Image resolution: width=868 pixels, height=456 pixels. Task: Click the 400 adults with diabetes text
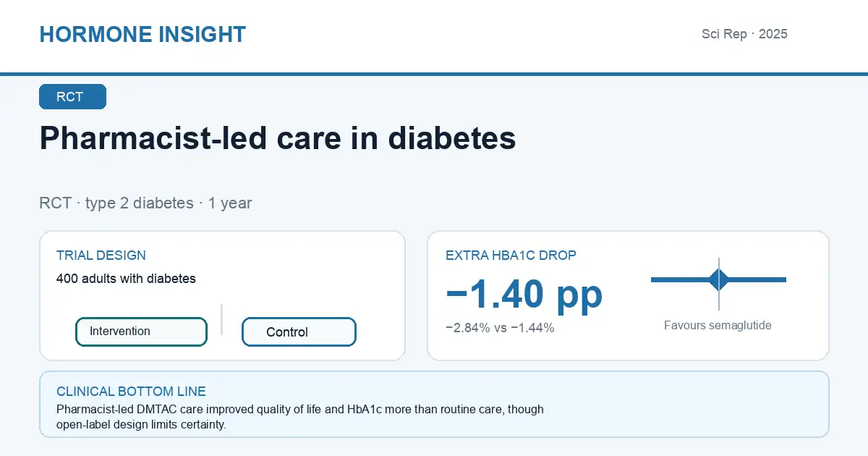click(126, 278)
